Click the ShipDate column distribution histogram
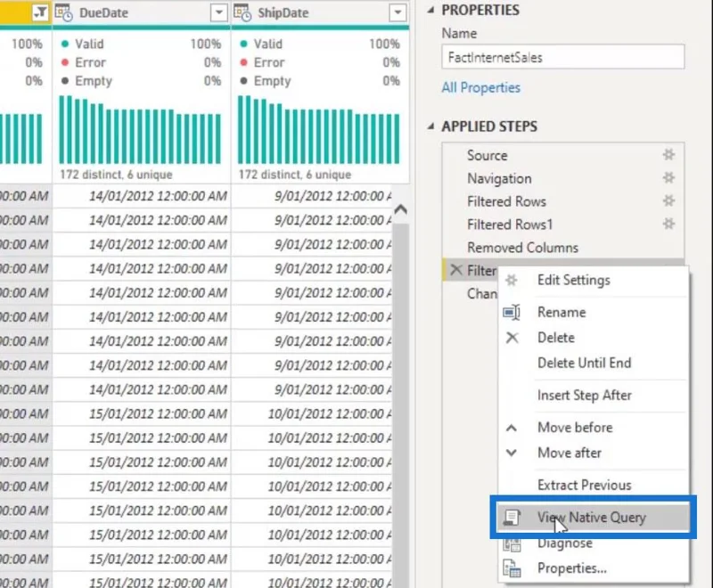The image size is (713, 588). tap(319, 129)
